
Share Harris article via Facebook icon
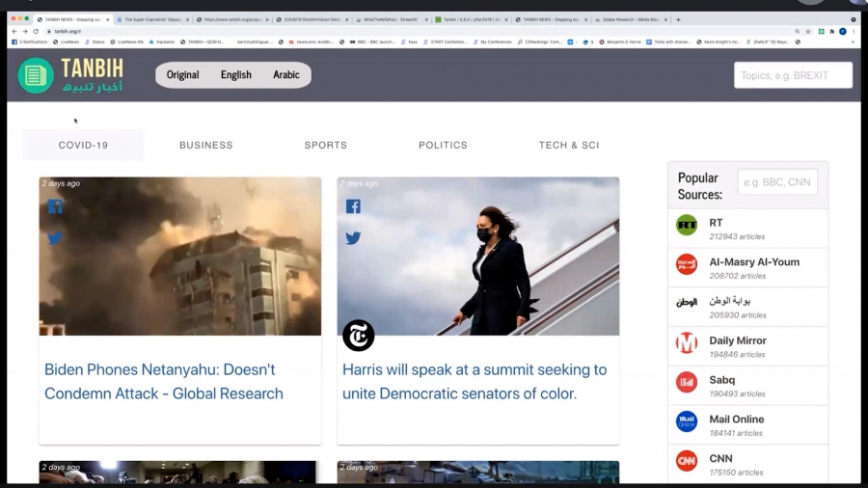point(353,206)
